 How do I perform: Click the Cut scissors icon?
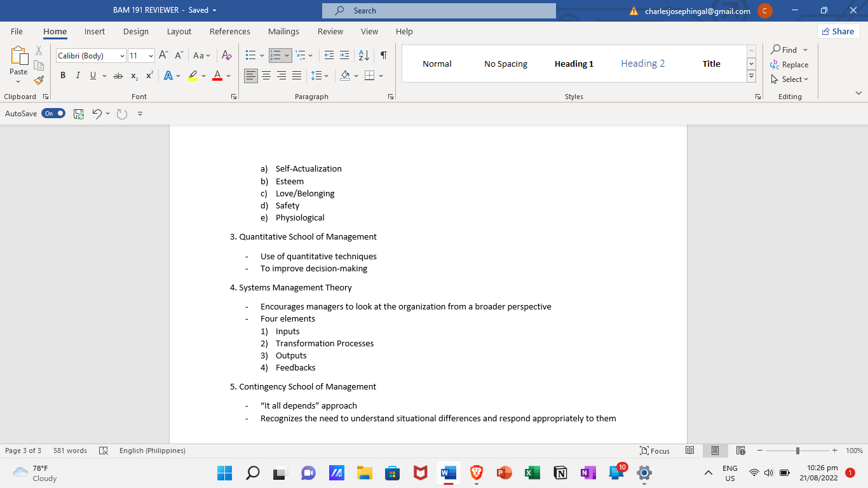39,51
